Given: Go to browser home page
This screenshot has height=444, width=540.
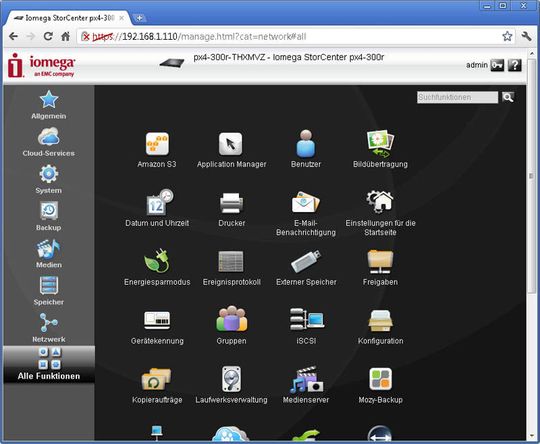Looking at the screenshot, I should pos(65,36).
